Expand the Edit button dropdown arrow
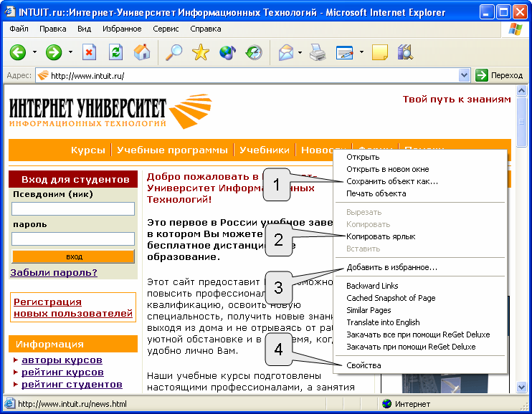 point(361,52)
